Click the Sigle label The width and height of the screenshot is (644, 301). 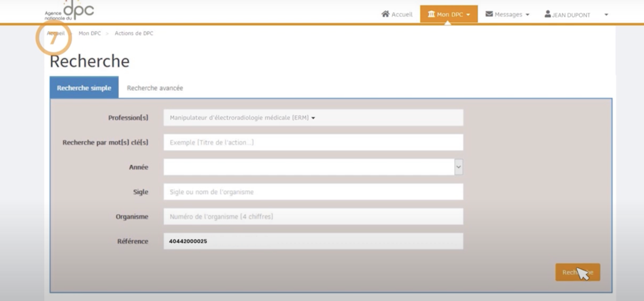coord(141,192)
